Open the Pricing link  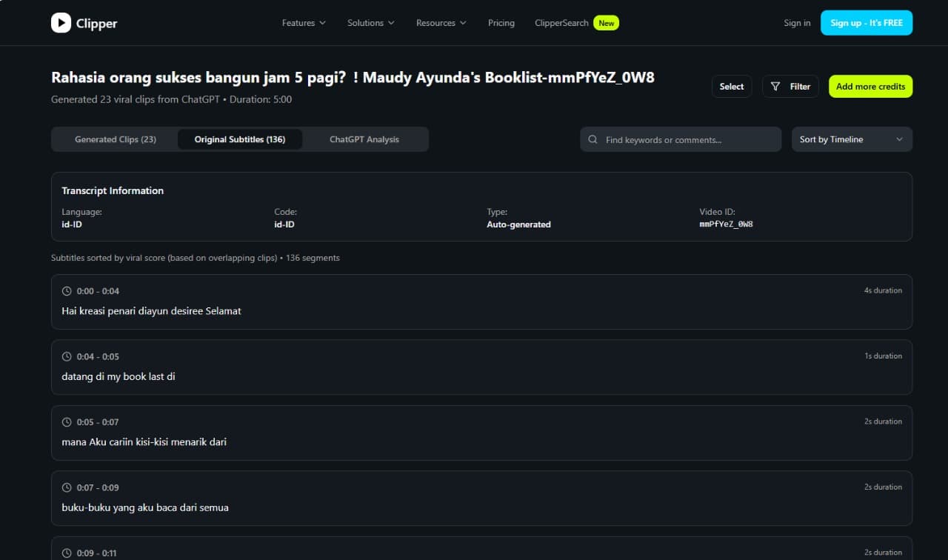click(x=501, y=23)
